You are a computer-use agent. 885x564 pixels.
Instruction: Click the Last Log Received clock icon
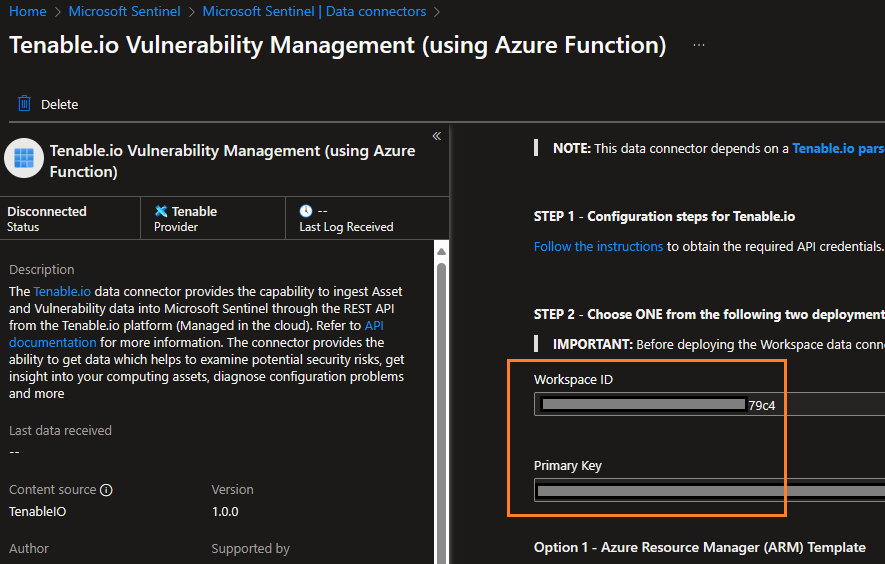(306, 211)
